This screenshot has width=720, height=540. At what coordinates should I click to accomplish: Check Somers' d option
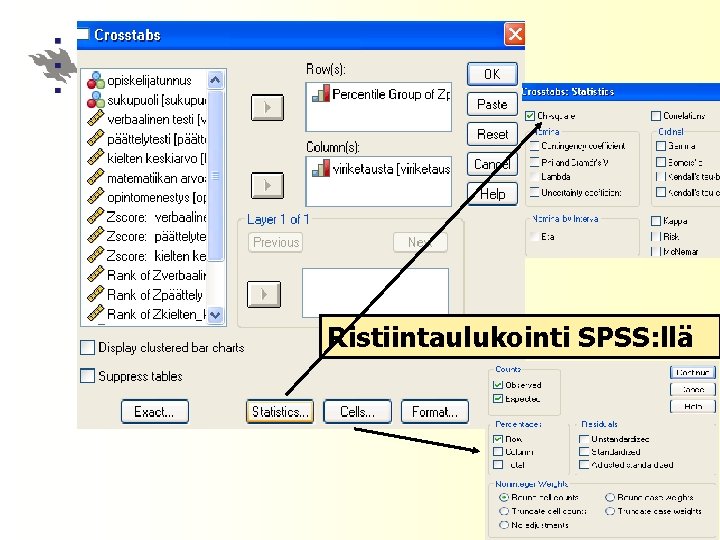pyautogui.click(x=661, y=162)
